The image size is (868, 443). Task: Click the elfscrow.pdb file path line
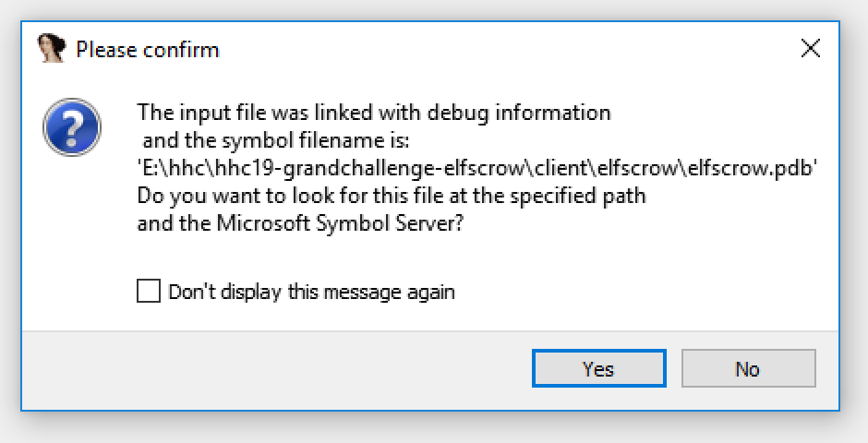pyautogui.click(x=476, y=168)
